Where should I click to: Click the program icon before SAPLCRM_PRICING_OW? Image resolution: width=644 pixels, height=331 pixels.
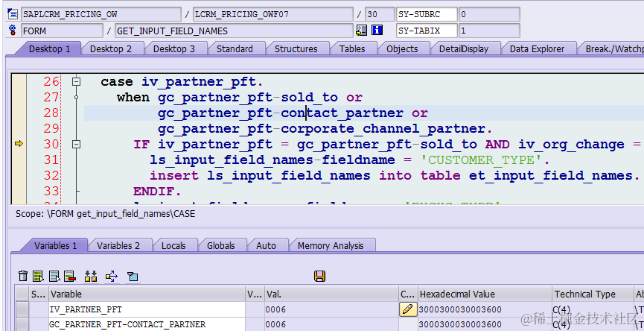(x=13, y=14)
